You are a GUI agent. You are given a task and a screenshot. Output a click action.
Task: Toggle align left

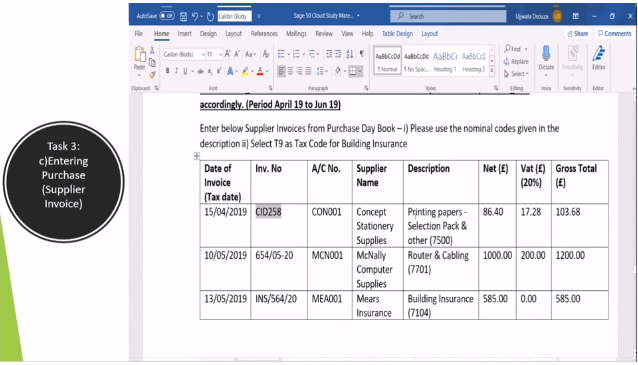pyautogui.click(x=281, y=71)
